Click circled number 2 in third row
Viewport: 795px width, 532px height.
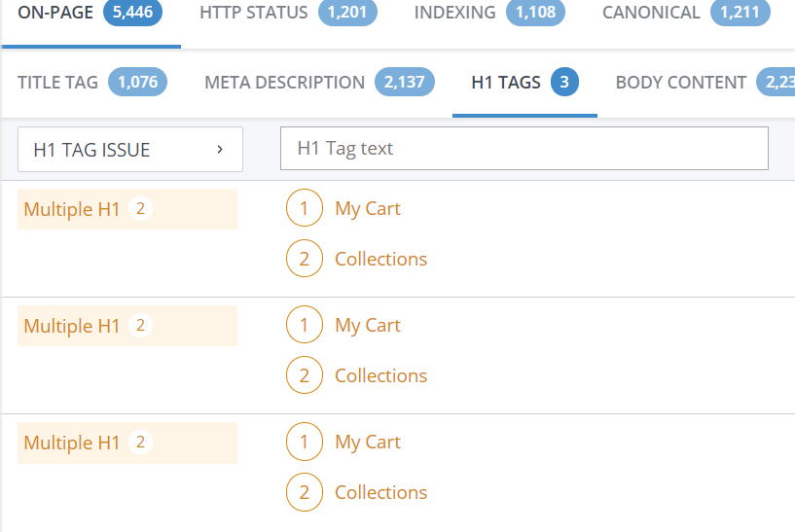[x=305, y=492]
